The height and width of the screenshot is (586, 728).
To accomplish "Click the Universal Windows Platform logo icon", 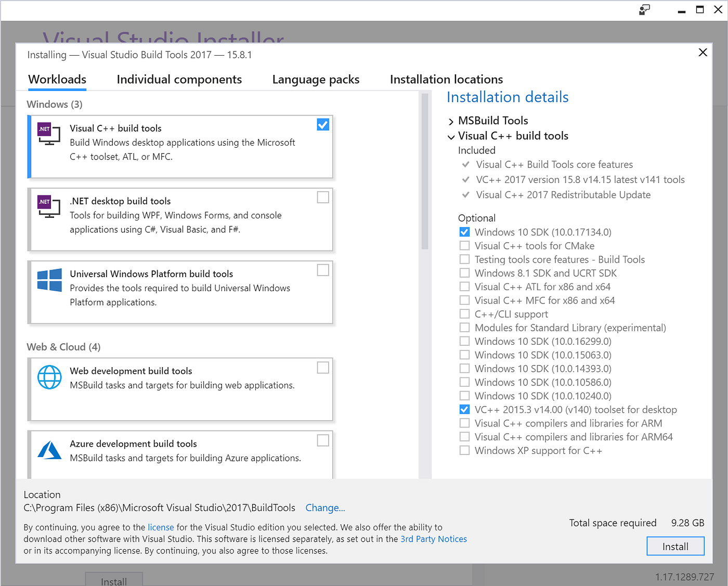I will pyautogui.click(x=49, y=281).
